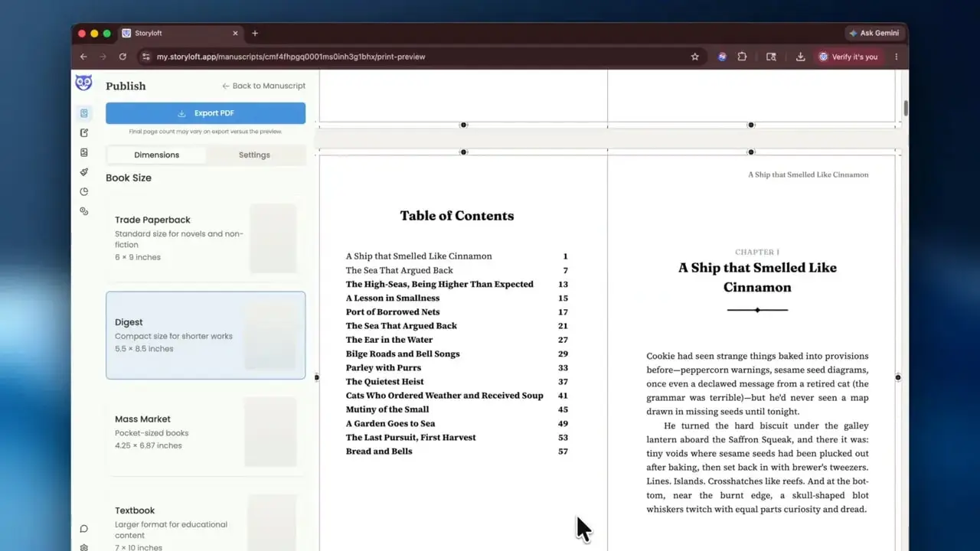This screenshot has width=980, height=551.
Task: Click the 'CHAPTER 1' label
Action: [757, 252]
